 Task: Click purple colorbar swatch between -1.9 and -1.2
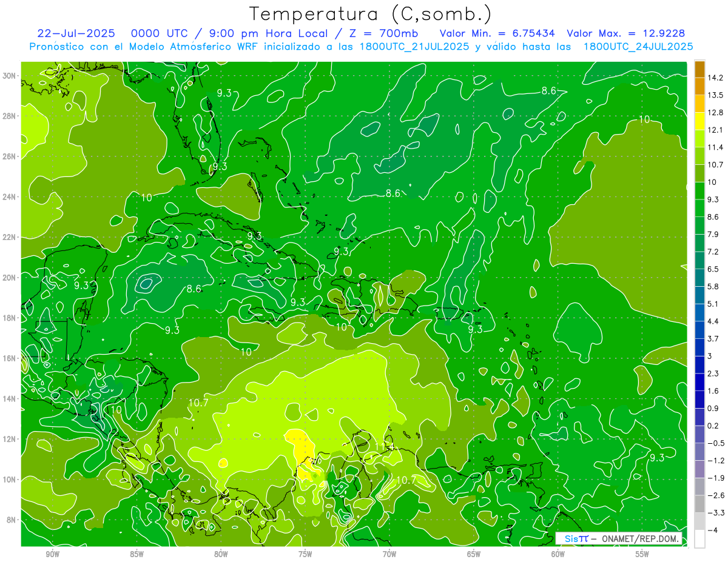pos(699,469)
